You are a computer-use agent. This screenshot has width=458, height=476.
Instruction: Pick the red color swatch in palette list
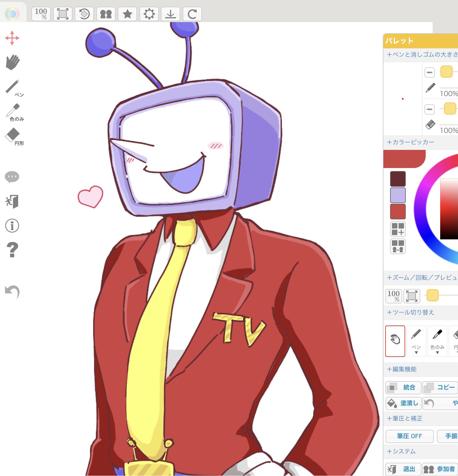[398, 212]
